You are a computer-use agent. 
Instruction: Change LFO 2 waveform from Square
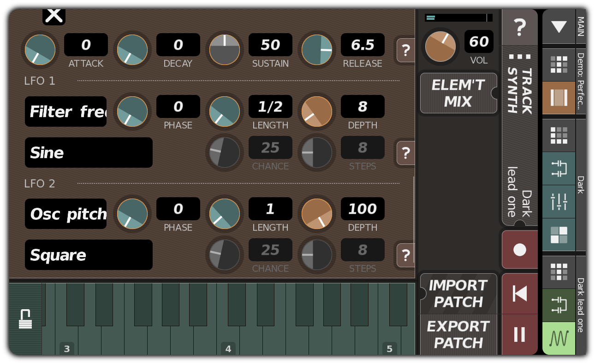click(x=89, y=255)
